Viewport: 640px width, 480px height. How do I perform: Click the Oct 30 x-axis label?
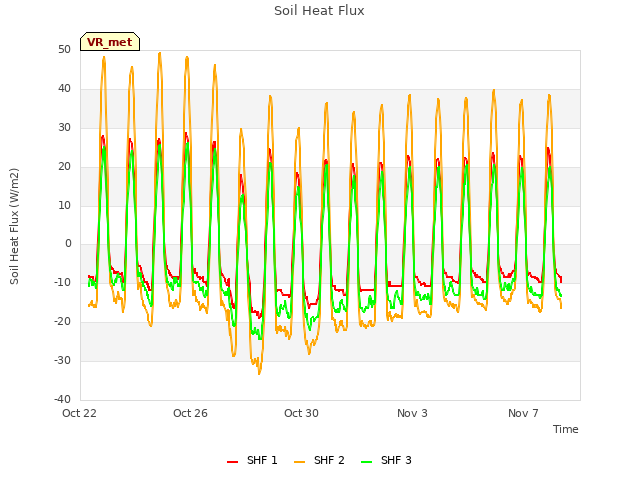click(x=301, y=413)
